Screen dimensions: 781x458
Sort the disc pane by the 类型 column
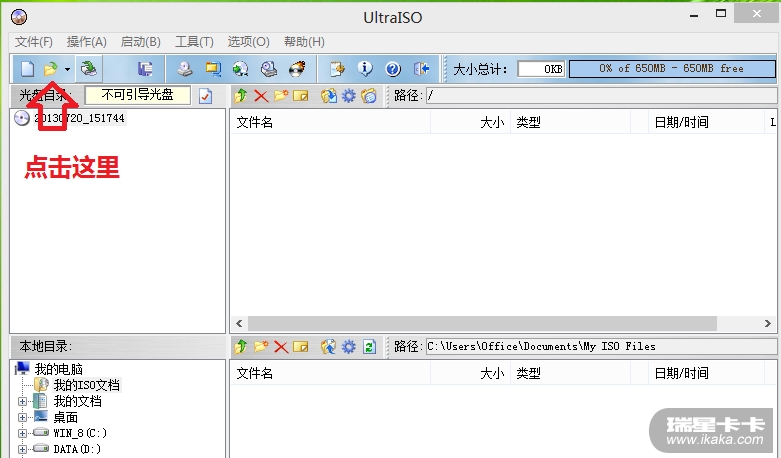click(x=570, y=122)
